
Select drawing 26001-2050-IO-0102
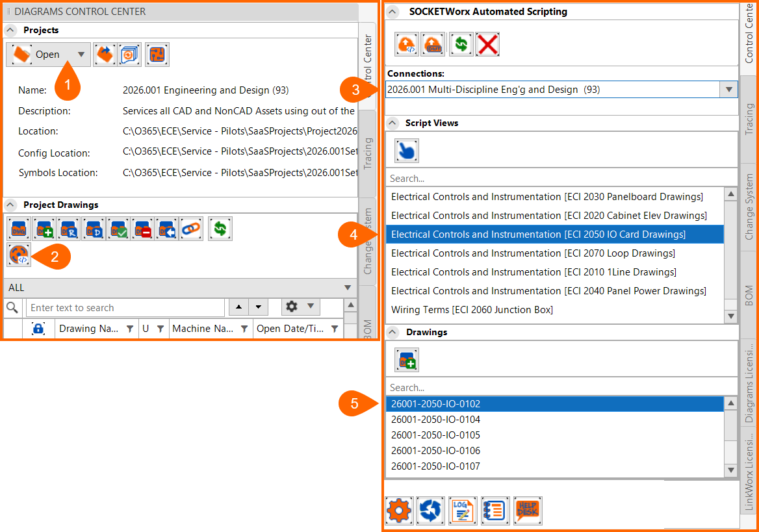pyautogui.click(x=555, y=404)
